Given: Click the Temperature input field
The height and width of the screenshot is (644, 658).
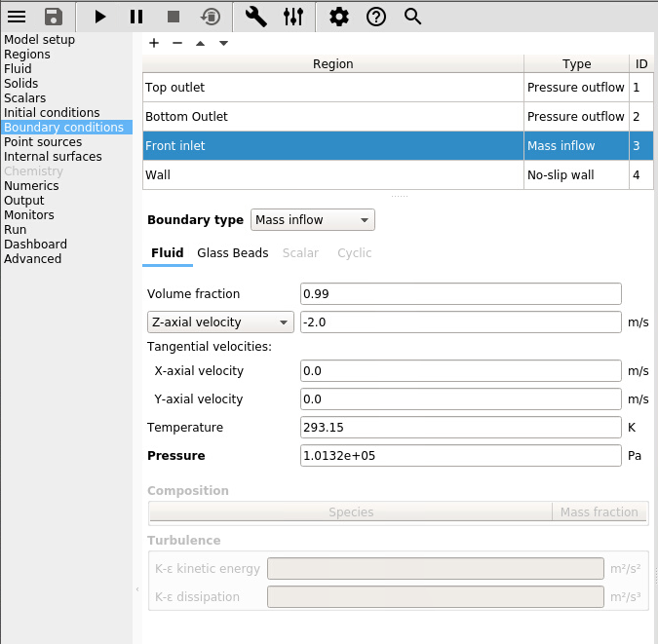Looking at the screenshot, I should click(460, 428).
